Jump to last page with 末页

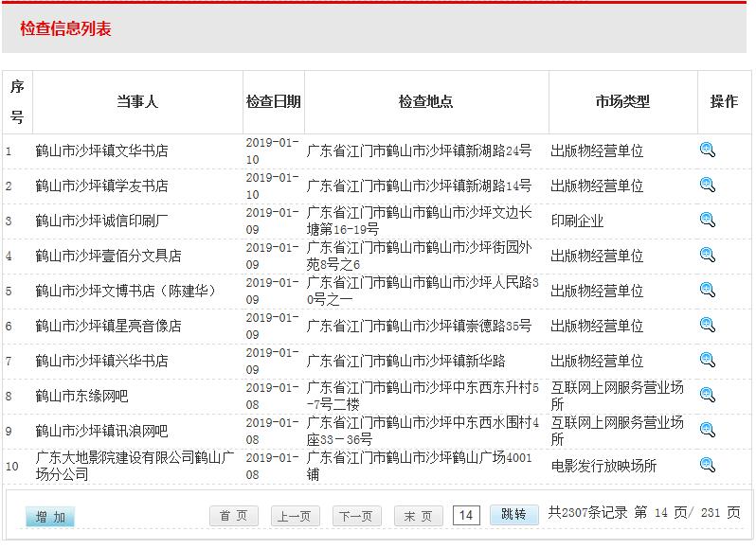(418, 516)
